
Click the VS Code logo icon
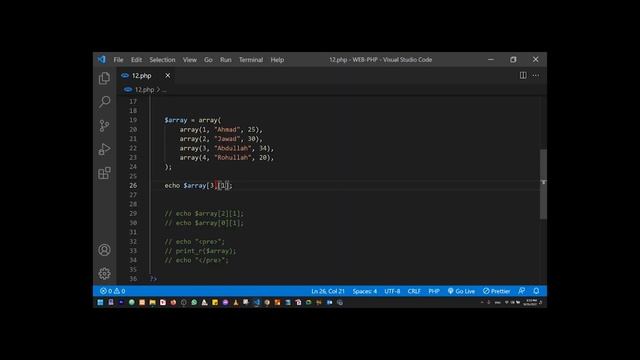[101, 60]
